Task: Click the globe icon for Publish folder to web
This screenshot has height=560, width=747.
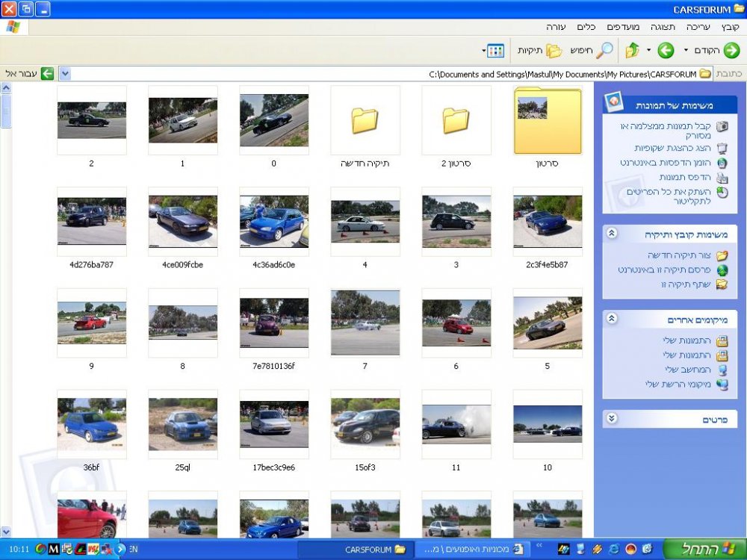Action: (x=722, y=270)
